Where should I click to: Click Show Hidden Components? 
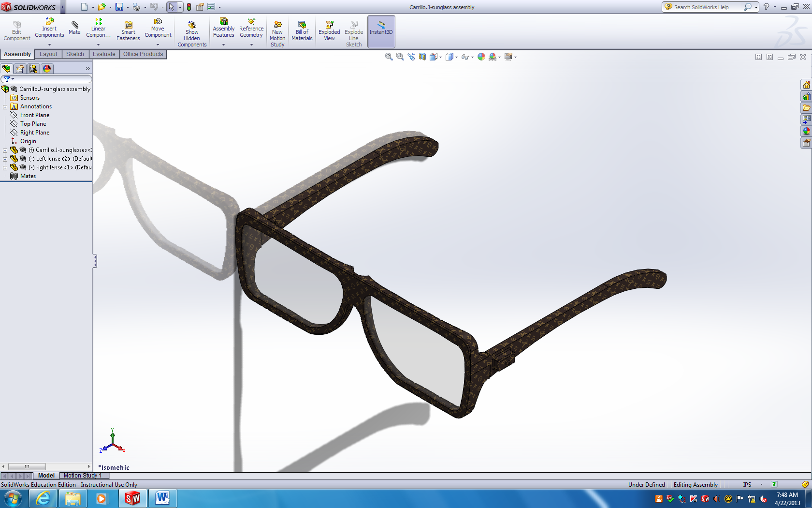tap(192, 34)
